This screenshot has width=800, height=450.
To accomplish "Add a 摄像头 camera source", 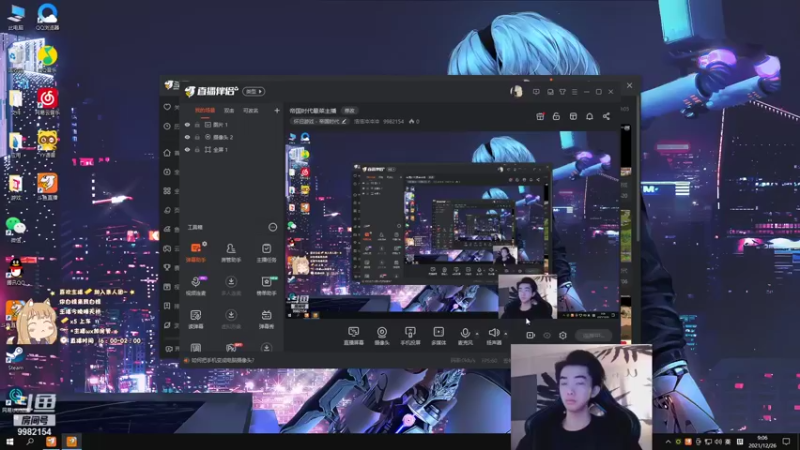I will 382,336.
